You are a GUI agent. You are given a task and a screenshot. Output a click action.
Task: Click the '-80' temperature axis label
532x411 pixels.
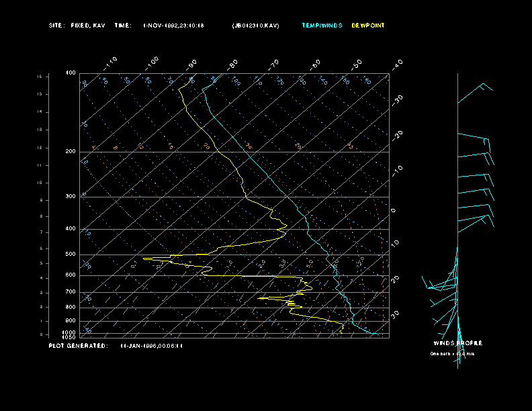pos(232,64)
